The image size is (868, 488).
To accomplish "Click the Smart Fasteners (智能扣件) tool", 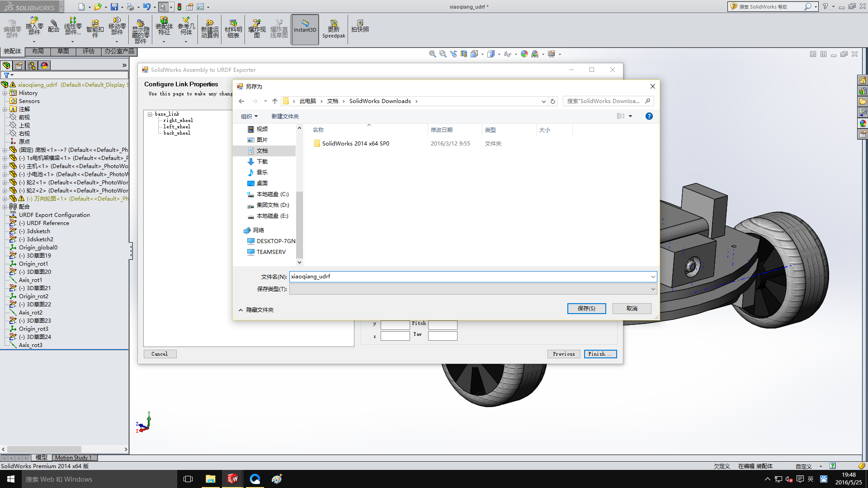I will tap(95, 28).
